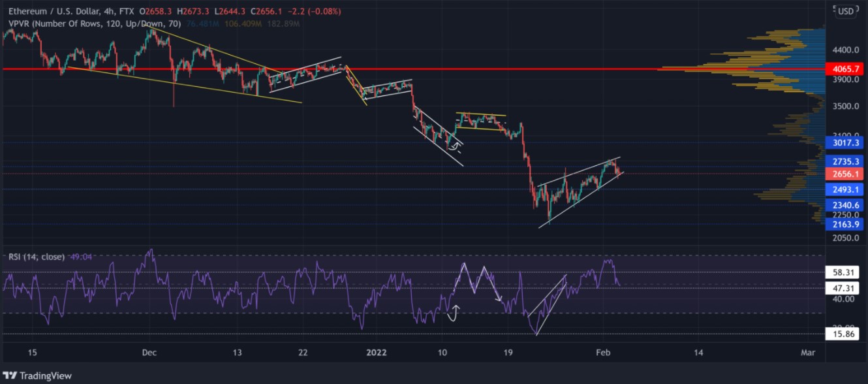Click the 47.31 RSI level label
The image size is (868, 384).
pyautogui.click(x=845, y=287)
